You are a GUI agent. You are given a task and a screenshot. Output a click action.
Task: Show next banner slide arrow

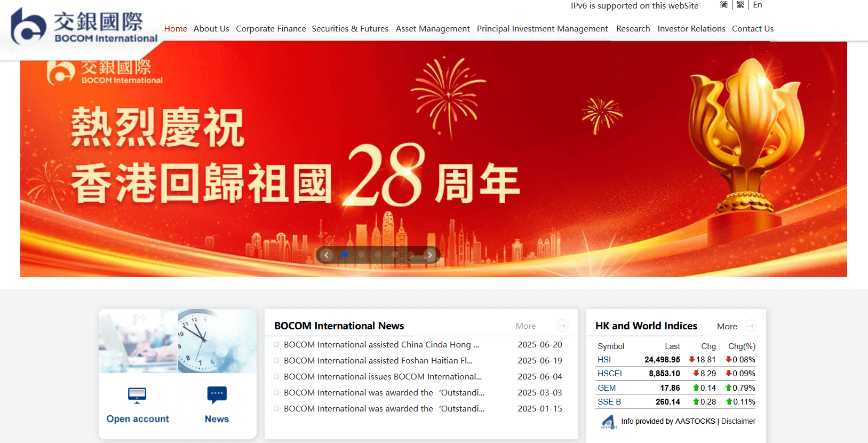(x=429, y=255)
